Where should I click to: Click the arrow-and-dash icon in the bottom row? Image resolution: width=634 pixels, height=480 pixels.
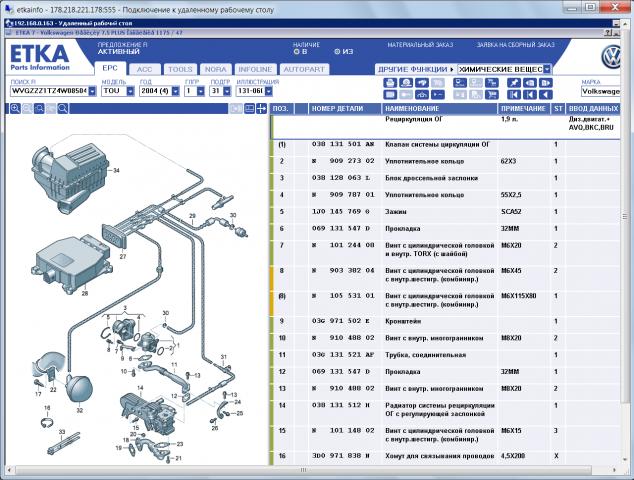tap(438, 95)
